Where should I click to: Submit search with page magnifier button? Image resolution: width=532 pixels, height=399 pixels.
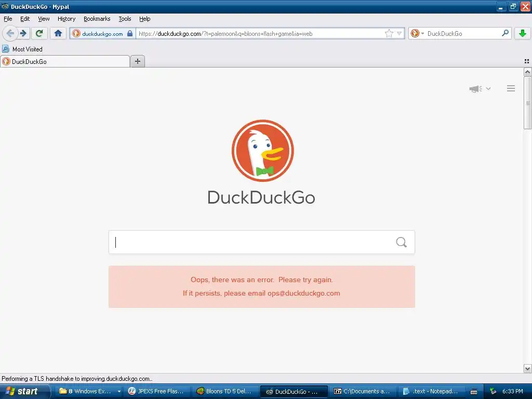coord(402,242)
